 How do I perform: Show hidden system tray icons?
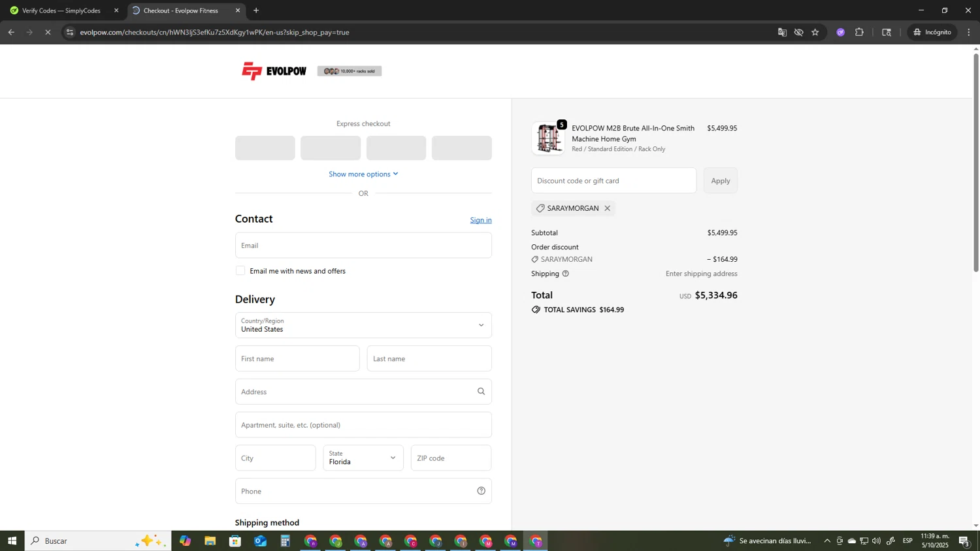827,541
